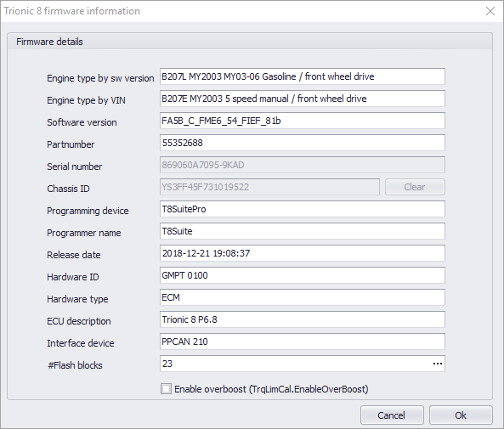Edit the Programmer name field
The width and height of the screenshot is (504, 429).
coord(303,231)
